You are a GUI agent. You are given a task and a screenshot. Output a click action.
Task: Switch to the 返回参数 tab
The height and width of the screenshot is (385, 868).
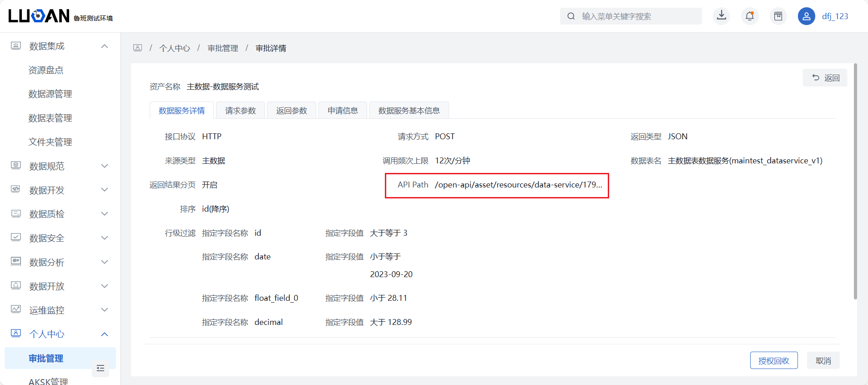(x=291, y=111)
